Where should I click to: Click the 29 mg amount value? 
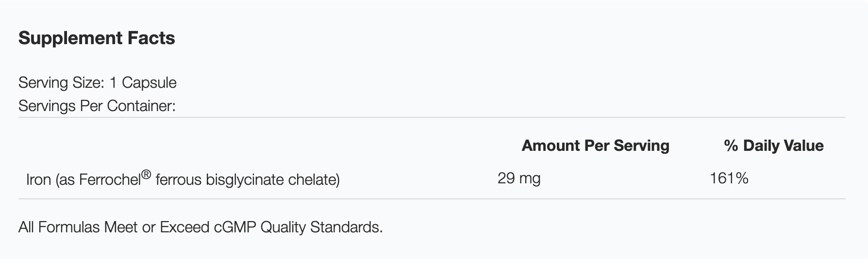(x=518, y=178)
